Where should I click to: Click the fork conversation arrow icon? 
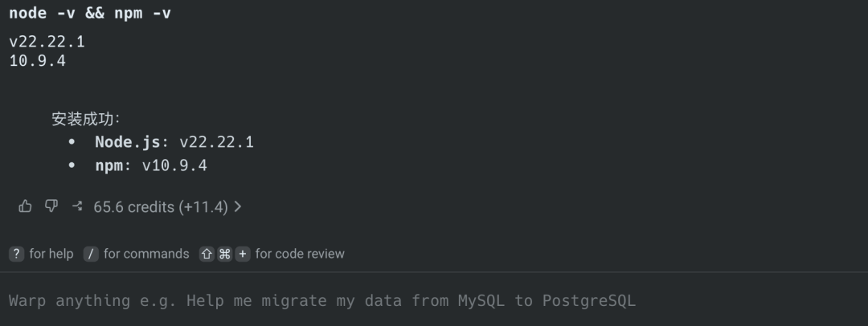[x=77, y=206]
